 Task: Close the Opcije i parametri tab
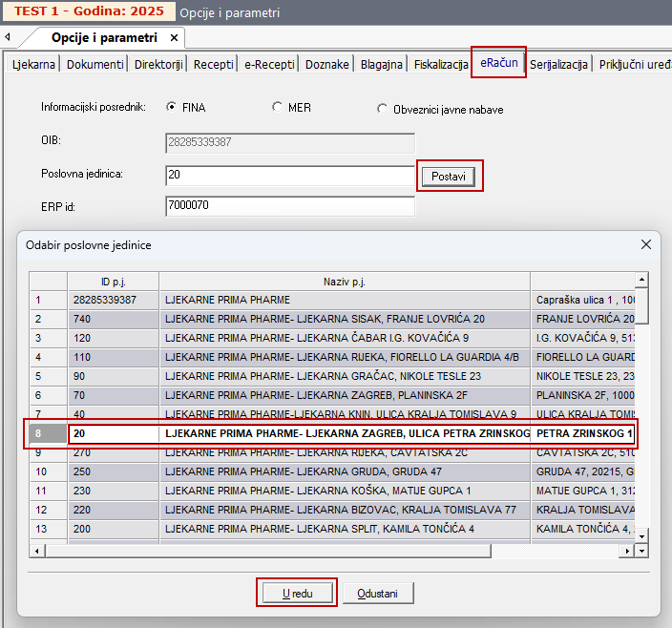[x=174, y=38]
